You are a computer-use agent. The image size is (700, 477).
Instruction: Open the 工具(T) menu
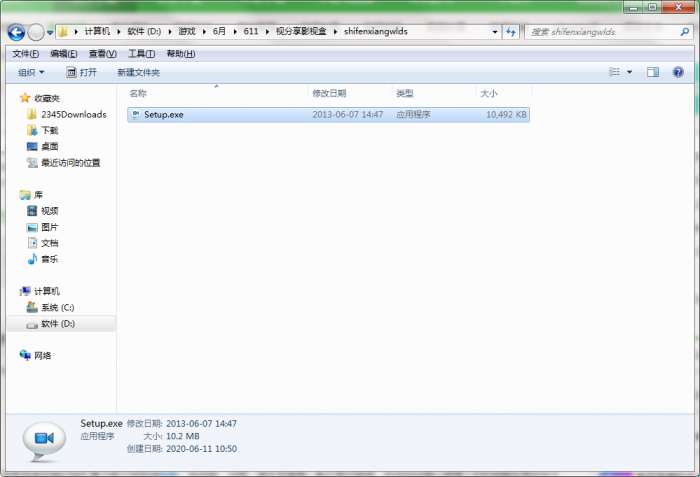tap(142, 54)
